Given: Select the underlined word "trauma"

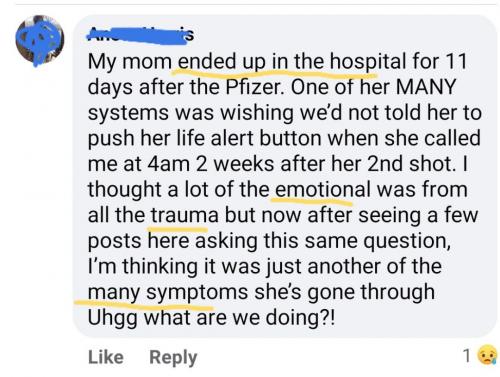Looking at the screenshot, I should (184, 215).
